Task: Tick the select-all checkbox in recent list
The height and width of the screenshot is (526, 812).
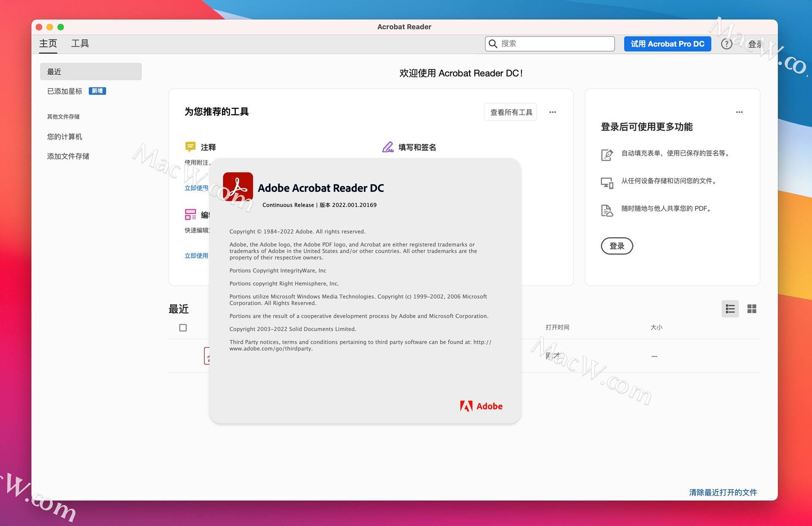Action: pyautogui.click(x=183, y=328)
